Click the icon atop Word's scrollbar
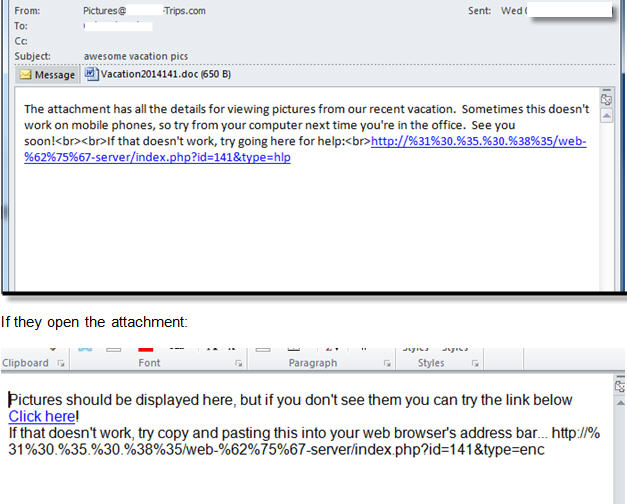This screenshot has height=504, width=627. 620,386
